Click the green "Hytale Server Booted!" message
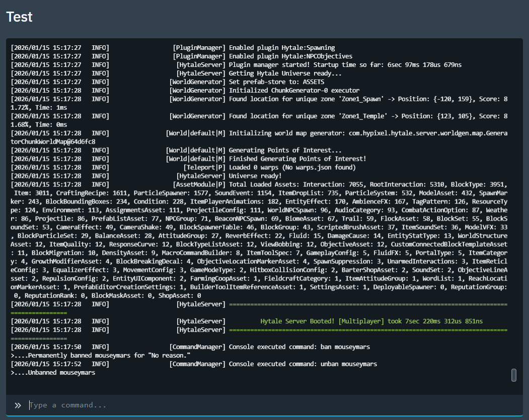This screenshot has height=420, width=529. coord(371,321)
